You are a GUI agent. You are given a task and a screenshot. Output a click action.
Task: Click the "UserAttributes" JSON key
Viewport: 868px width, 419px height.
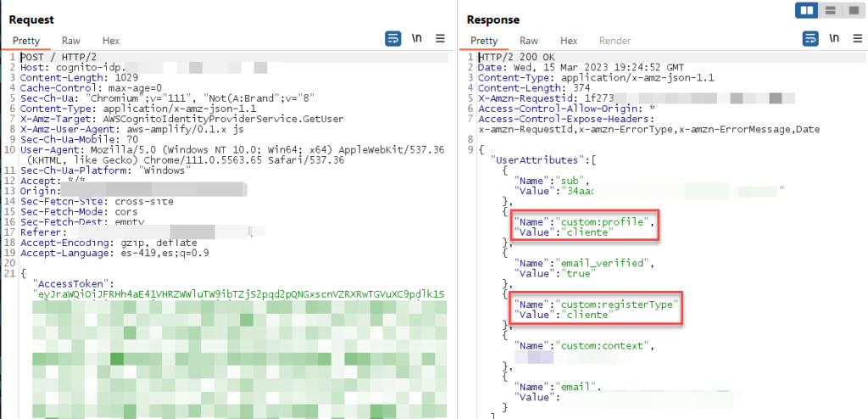click(540, 160)
